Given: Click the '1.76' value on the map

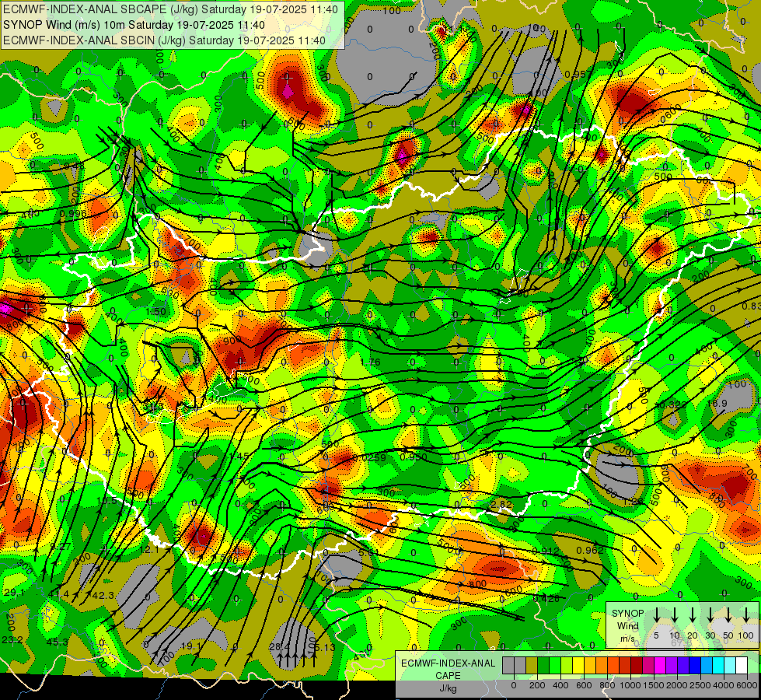Looking at the screenshot, I should (371, 362).
